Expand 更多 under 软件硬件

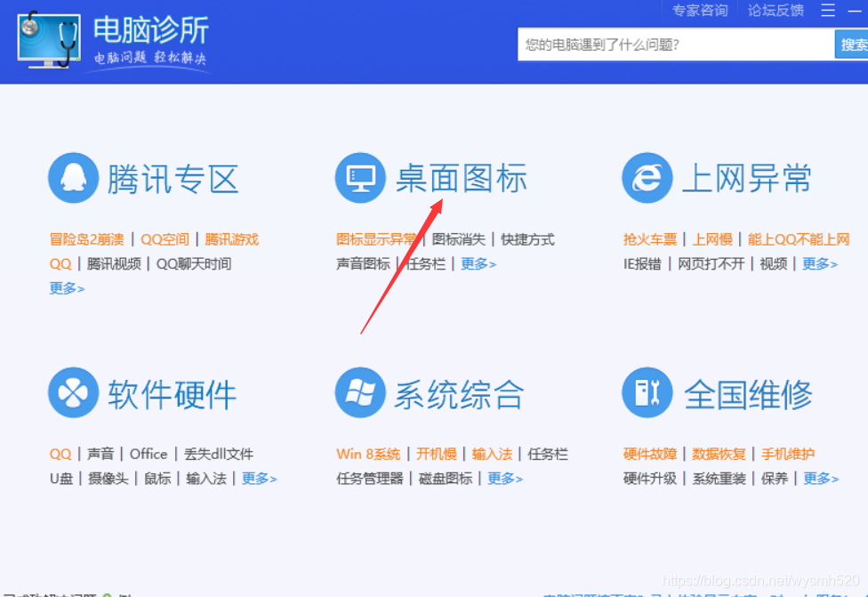pos(259,479)
